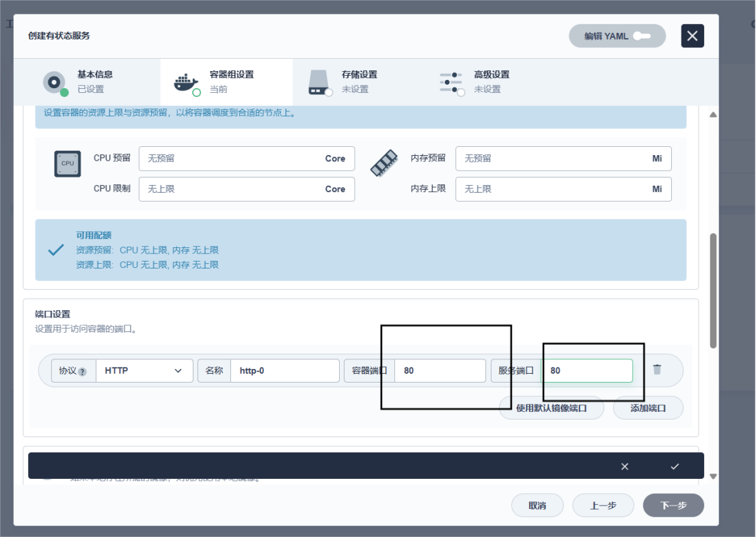This screenshot has height=537, width=756.
Task: Cancel container edit with dark bar X
Action: point(625,466)
